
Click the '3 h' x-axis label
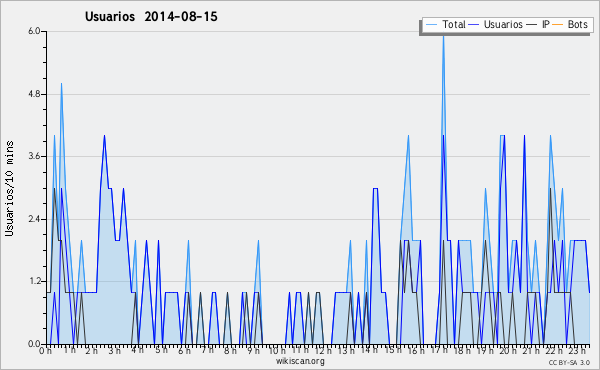tap(114, 350)
